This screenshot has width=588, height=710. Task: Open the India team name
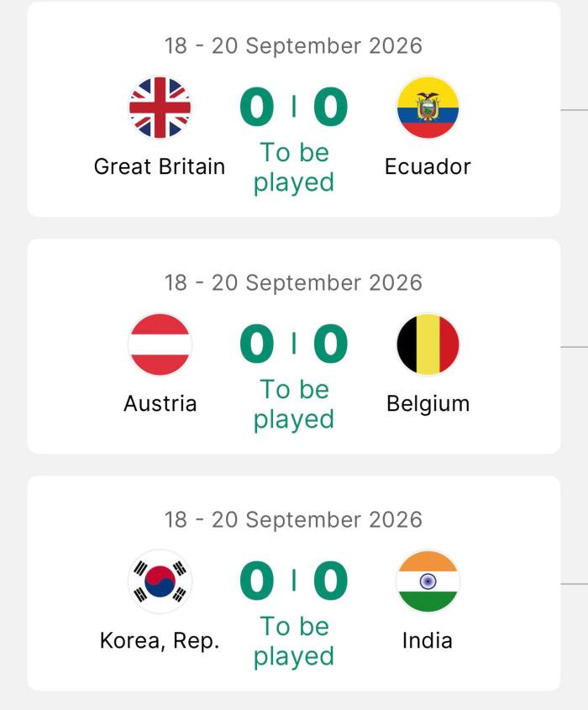pyautogui.click(x=428, y=640)
